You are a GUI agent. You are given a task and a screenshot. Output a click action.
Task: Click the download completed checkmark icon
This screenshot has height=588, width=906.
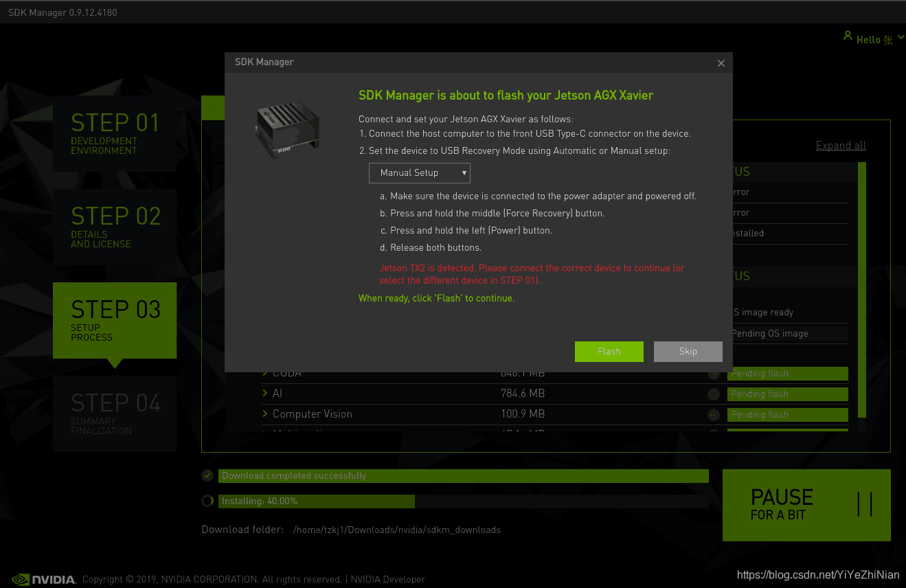click(x=207, y=475)
